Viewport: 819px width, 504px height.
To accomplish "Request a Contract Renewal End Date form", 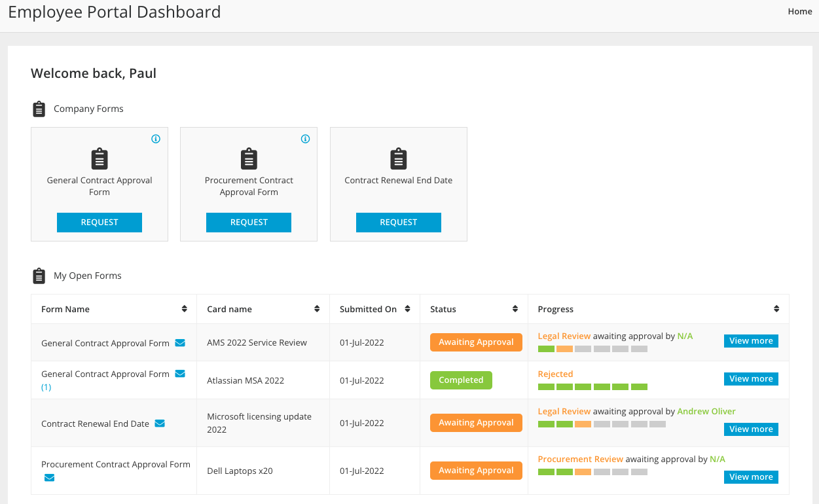I will coord(399,223).
